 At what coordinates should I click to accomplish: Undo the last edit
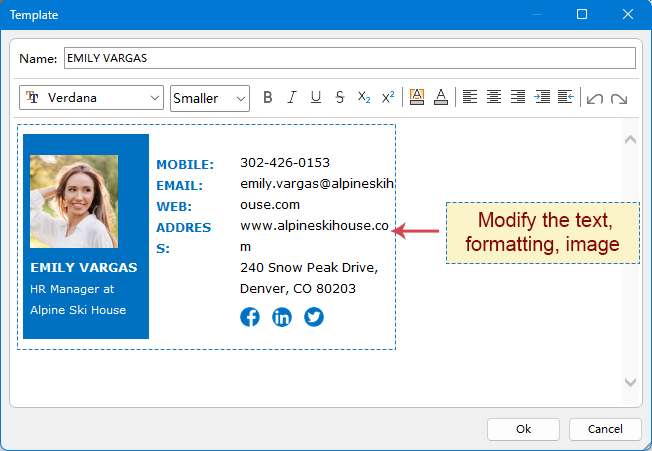point(595,98)
